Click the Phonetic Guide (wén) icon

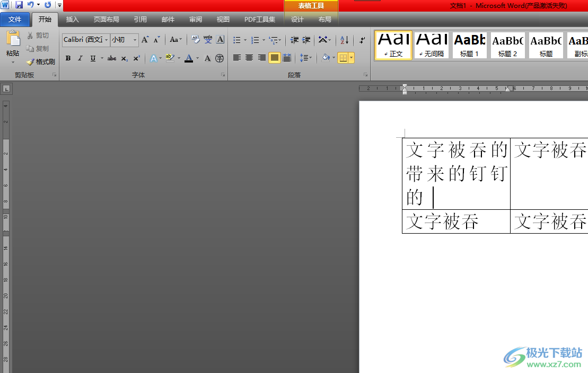208,39
